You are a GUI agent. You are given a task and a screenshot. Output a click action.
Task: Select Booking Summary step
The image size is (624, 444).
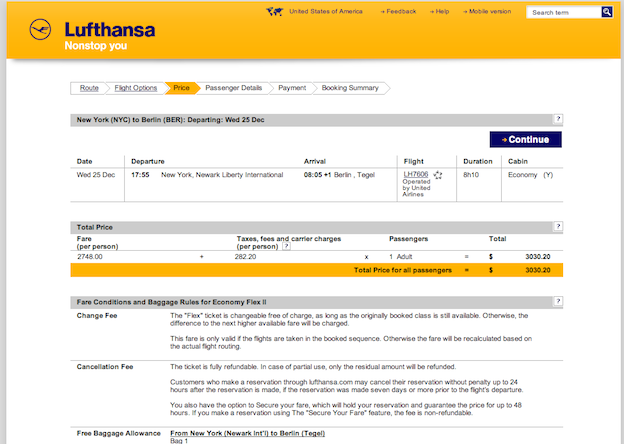[350, 88]
